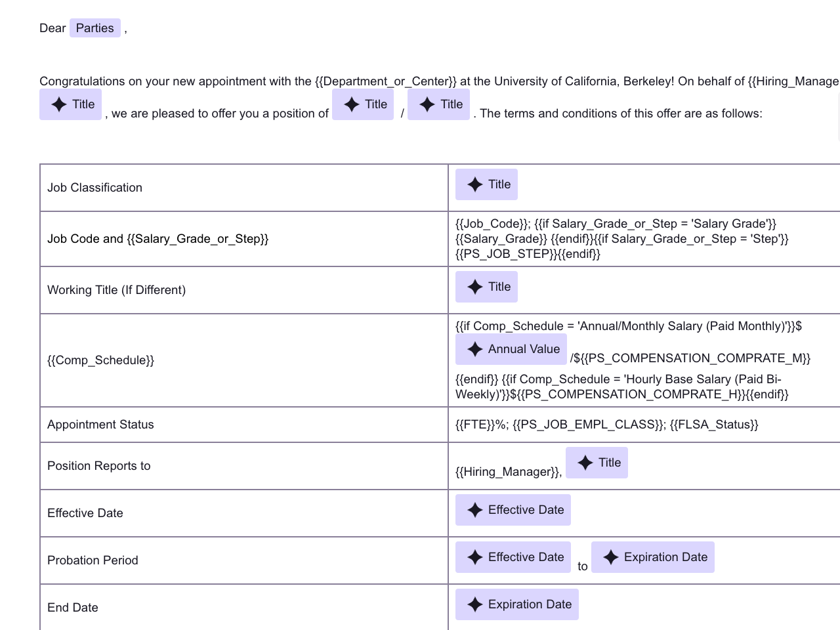Click the Title token following Hiring_Manager

(x=70, y=104)
